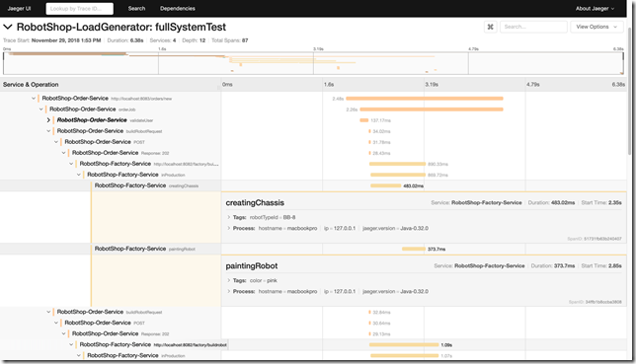Click the 2.26s orderJob timeline bar
This screenshot has height=364, width=636.
432,109
